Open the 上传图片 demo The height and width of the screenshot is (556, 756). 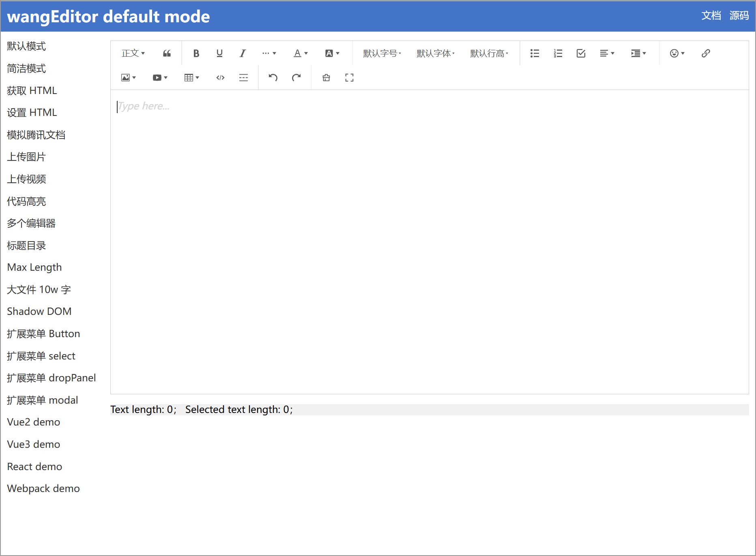click(x=26, y=157)
